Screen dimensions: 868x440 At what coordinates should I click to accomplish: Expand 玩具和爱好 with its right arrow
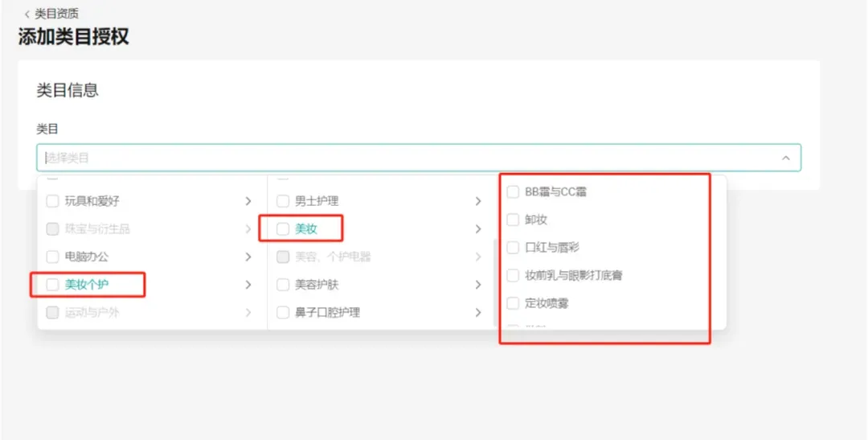[248, 201]
